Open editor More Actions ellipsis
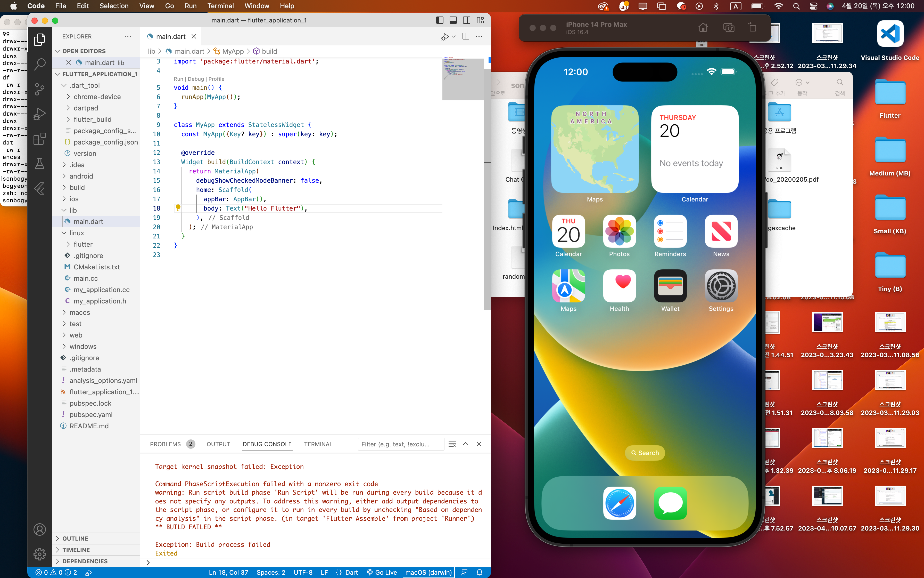Screen dimensions: 924x578 tap(479, 36)
